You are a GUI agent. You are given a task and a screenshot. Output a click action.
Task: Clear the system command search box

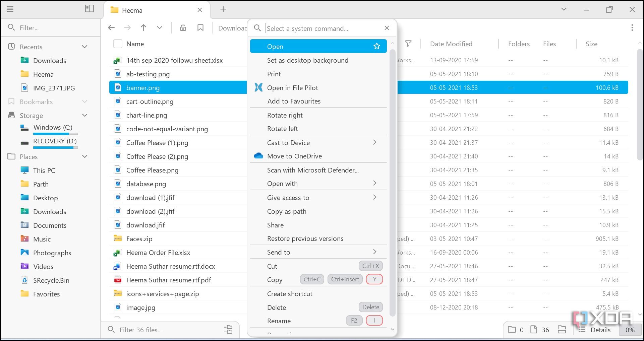coord(387,28)
